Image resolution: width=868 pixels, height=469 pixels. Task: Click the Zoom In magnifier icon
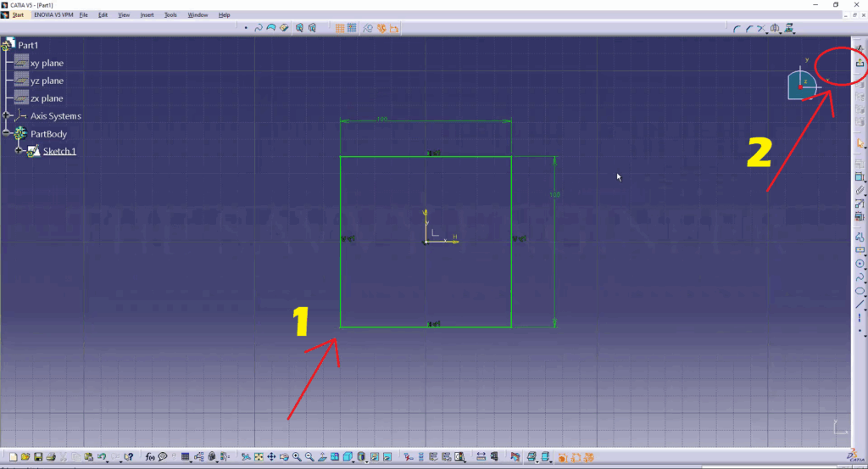[296, 457]
